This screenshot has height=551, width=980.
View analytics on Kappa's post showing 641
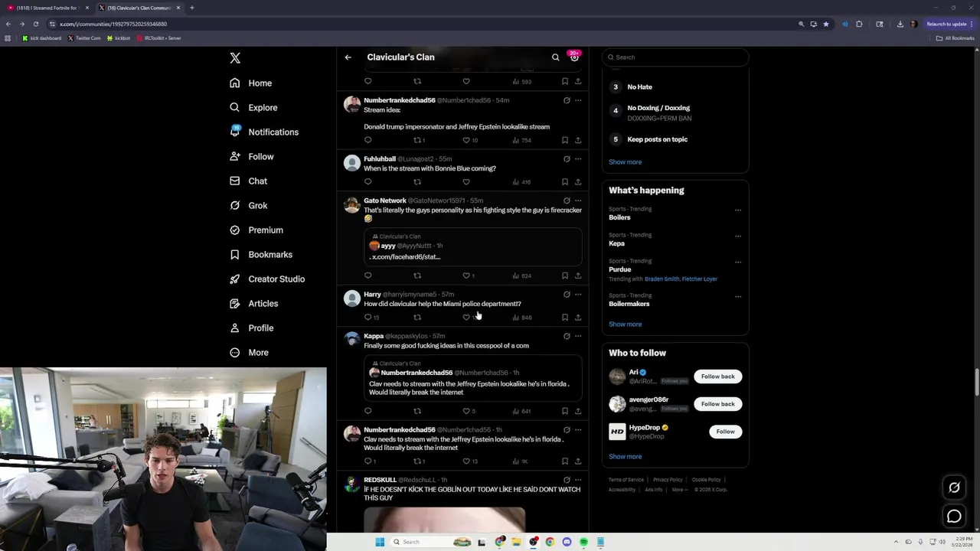pos(521,411)
